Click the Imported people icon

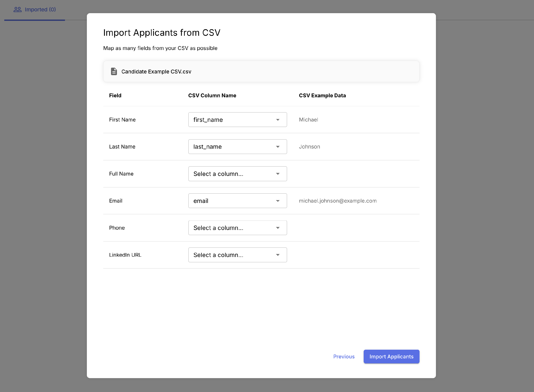point(17,9)
